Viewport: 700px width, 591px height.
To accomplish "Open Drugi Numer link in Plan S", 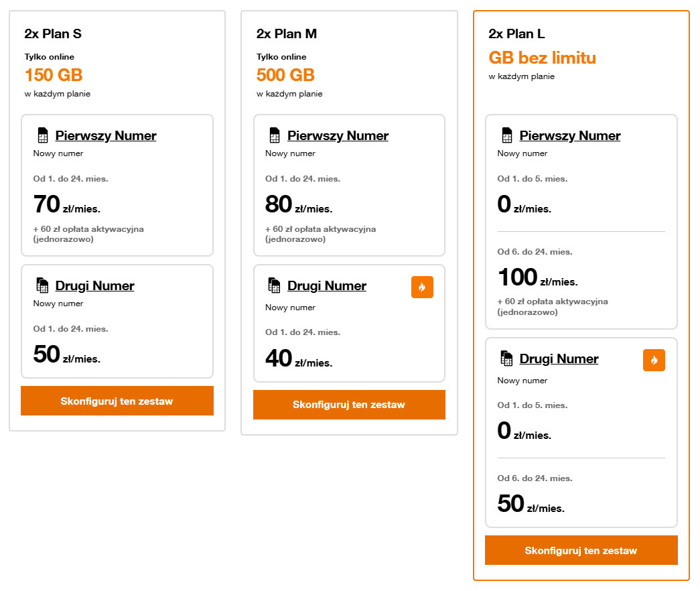I will (x=94, y=285).
